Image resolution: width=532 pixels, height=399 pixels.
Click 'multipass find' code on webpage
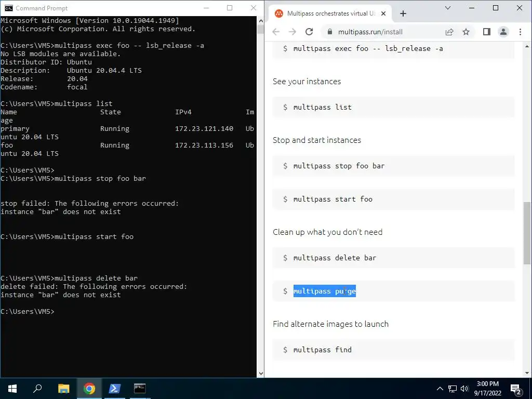(322, 350)
